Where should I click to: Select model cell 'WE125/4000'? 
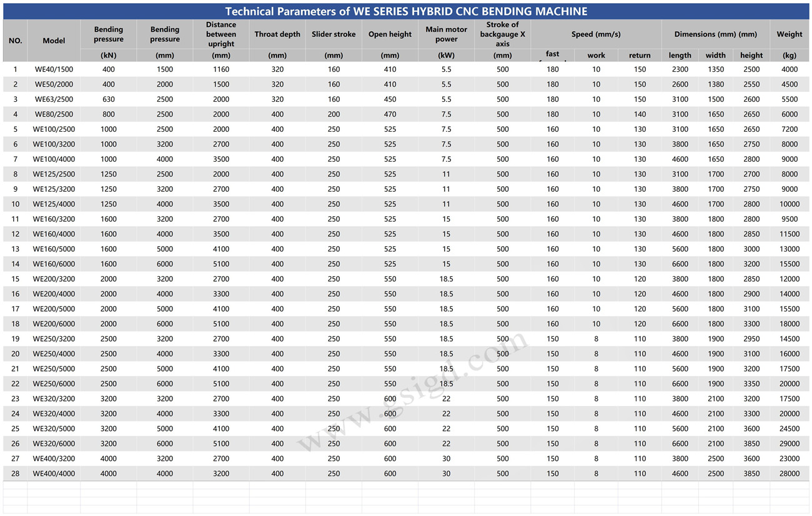coord(54,204)
